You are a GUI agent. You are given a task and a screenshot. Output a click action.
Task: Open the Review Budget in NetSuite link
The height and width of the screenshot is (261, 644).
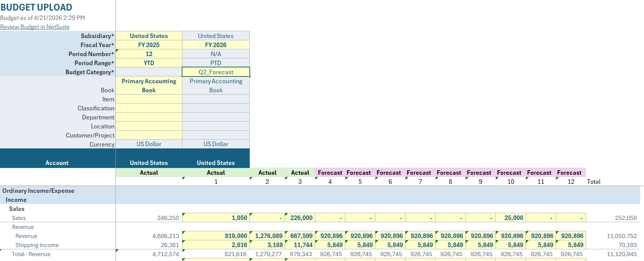(x=35, y=27)
